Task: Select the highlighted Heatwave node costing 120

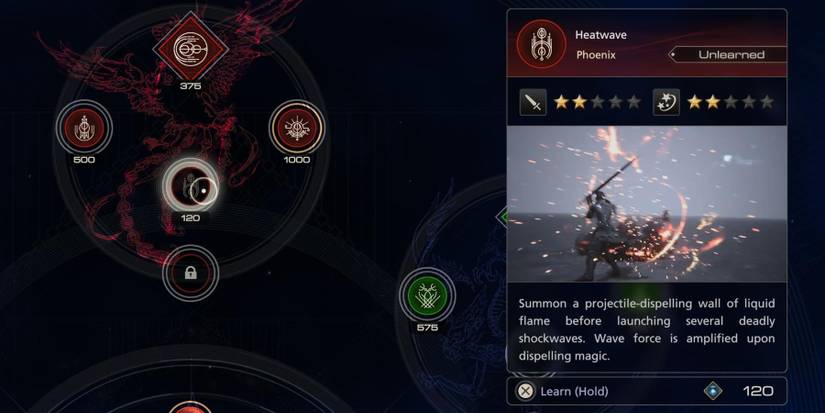Action: tap(190, 185)
